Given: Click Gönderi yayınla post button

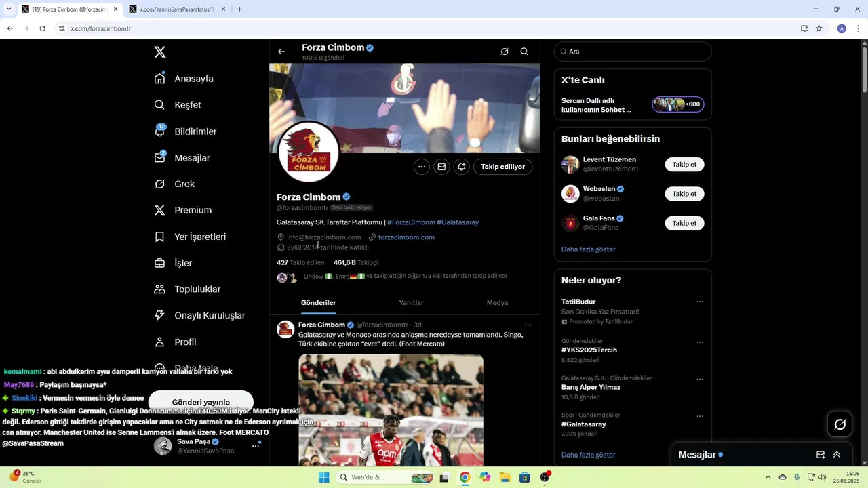Looking at the screenshot, I should 201,402.
